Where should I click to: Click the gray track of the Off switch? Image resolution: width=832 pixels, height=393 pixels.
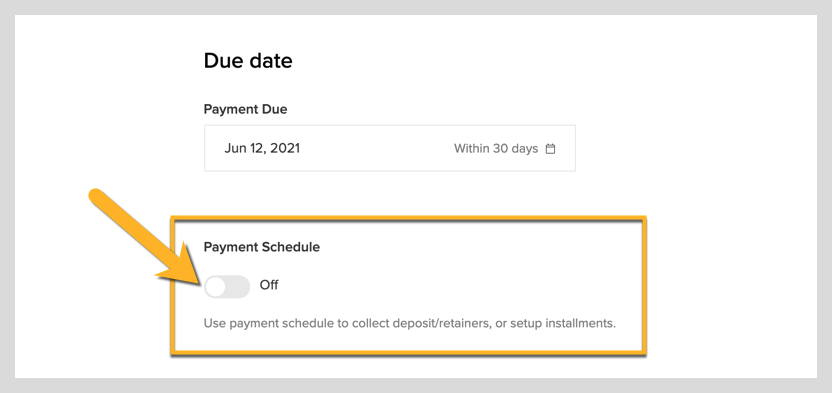pos(238,287)
